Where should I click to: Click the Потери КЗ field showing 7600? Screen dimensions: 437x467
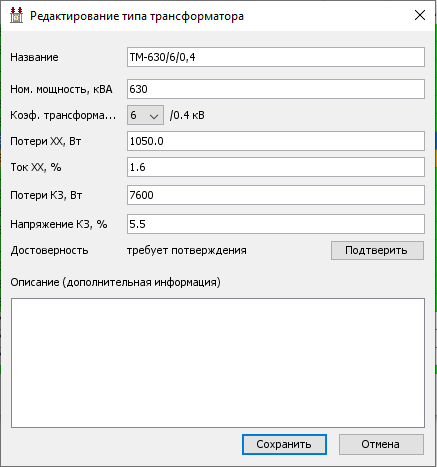276,195
